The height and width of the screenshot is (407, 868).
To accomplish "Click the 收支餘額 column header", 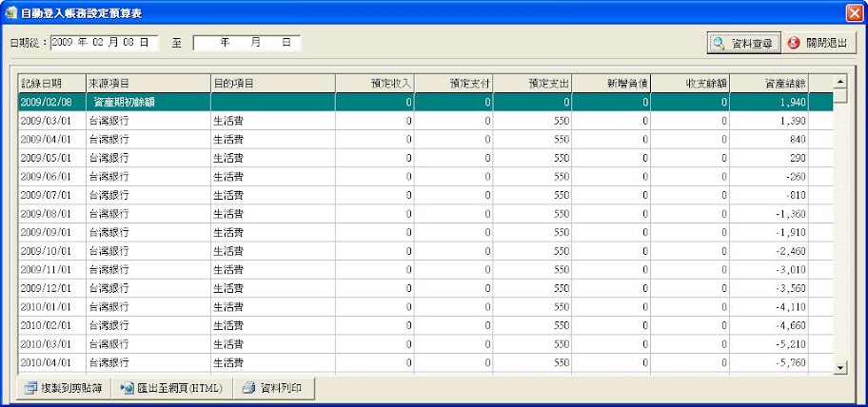I will 690,84.
